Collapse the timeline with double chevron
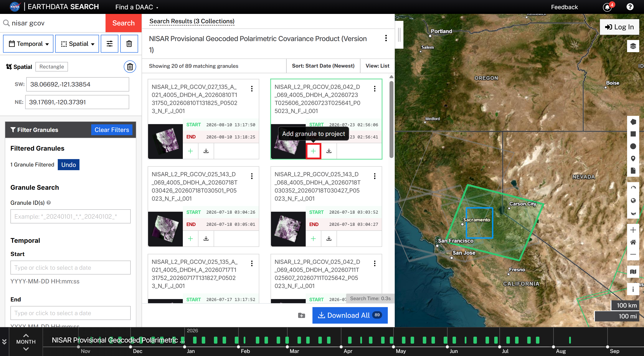 [x=4, y=342]
